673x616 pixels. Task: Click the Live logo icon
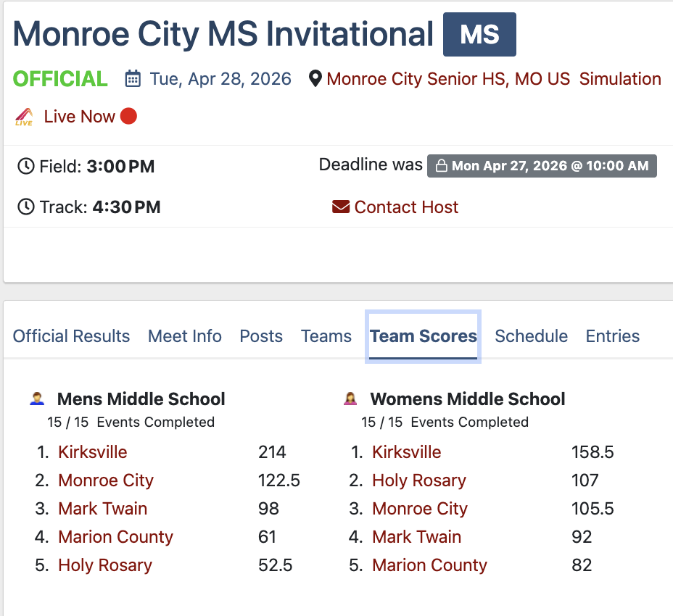[24, 117]
